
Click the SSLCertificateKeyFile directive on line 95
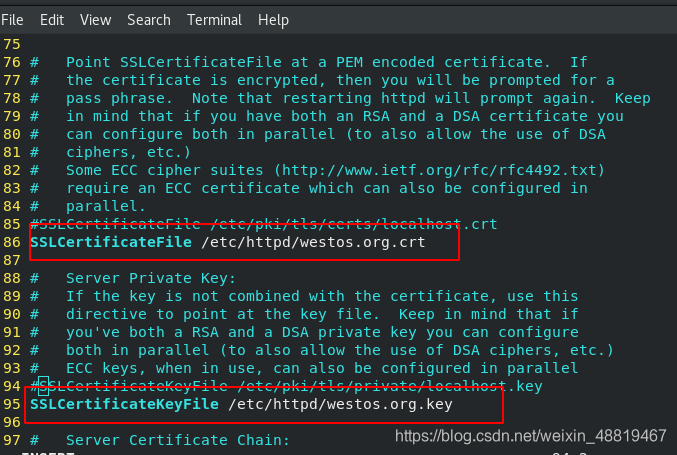click(x=124, y=404)
